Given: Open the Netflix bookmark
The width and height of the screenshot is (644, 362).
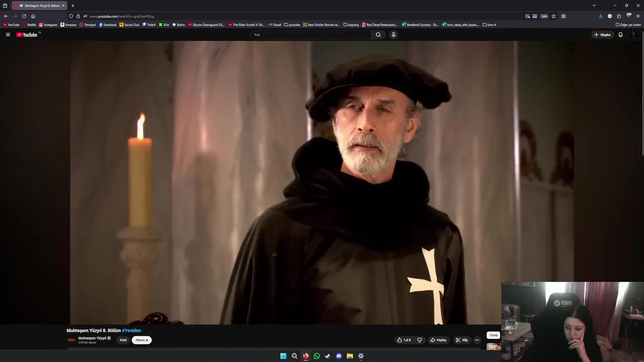Looking at the screenshot, I should pyautogui.click(x=29, y=25).
